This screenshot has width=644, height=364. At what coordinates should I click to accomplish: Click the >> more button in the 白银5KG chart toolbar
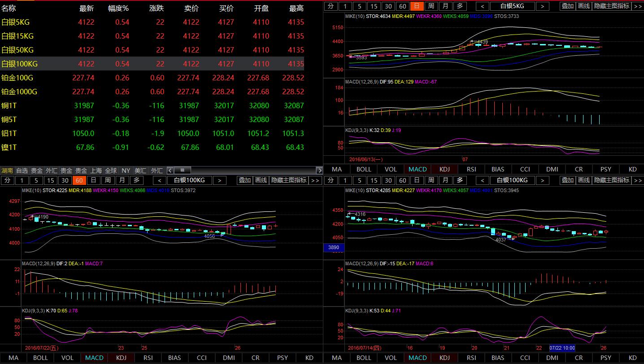(x=638, y=6)
